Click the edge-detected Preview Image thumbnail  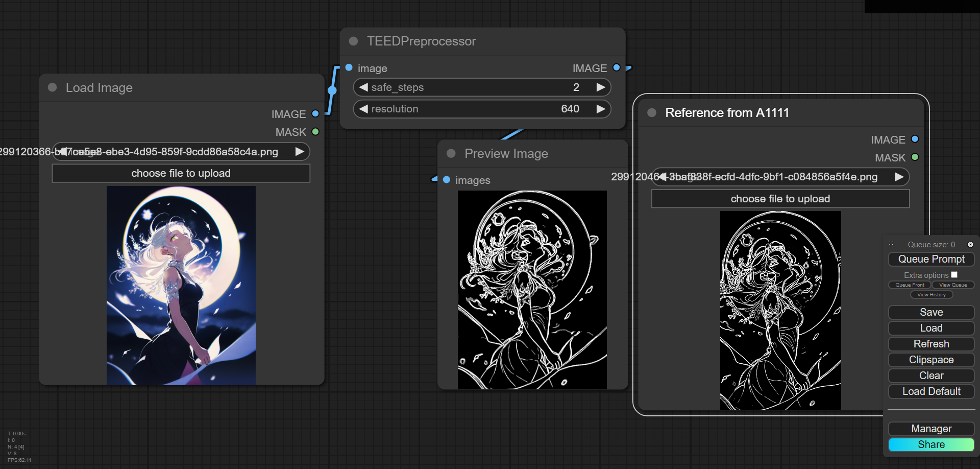[x=532, y=290]
